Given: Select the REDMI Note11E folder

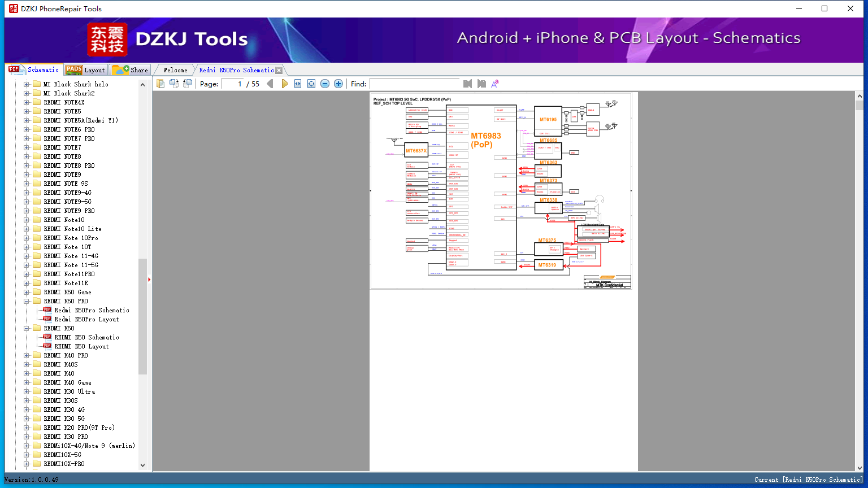Looking at the screenshot, I should [x=66, y=283].
